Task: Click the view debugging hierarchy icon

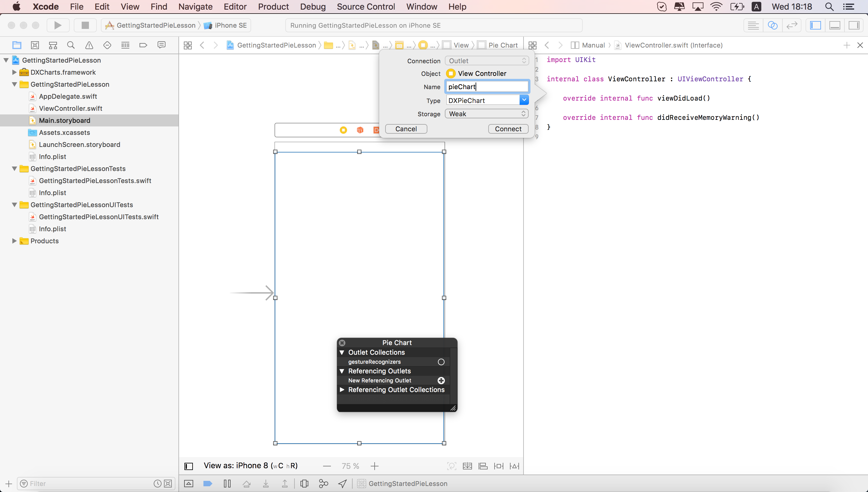Action: coord(304,484)
